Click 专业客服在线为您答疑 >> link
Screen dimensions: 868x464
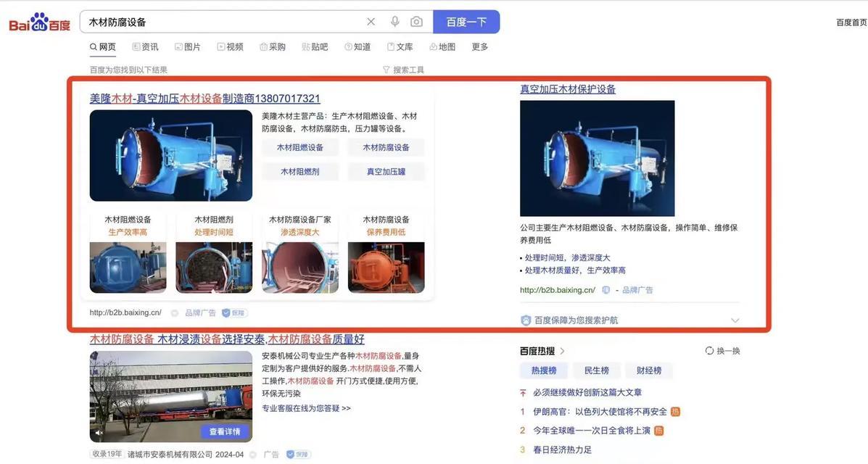(306, 408)
